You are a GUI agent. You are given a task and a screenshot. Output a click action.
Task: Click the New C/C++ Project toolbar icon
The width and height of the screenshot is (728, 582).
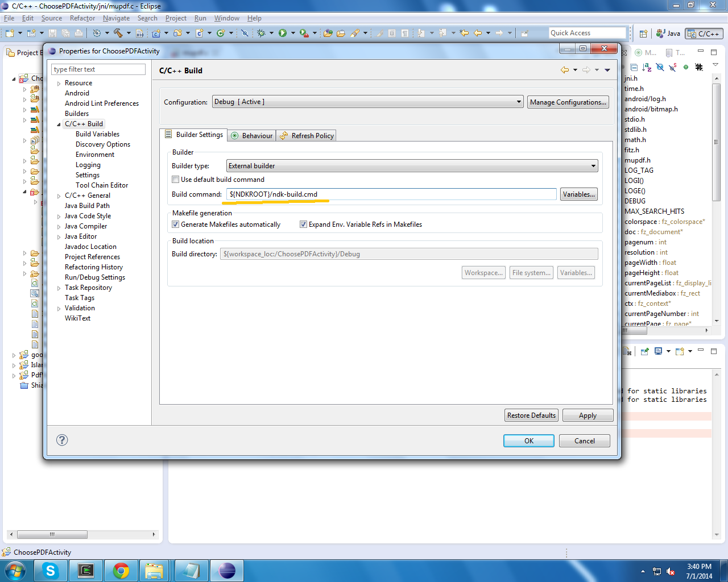156,33
